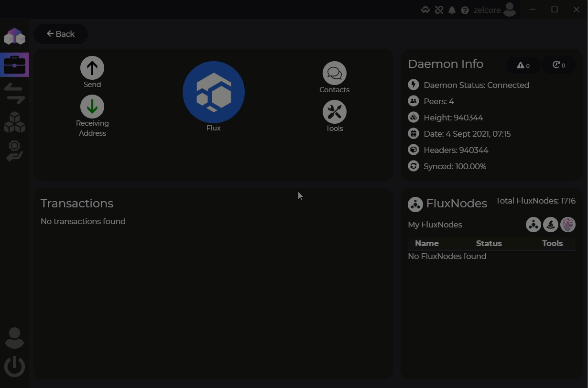Click the No FluxNodes found message
The image size is (588, 388).
click(x=447, y=256)
